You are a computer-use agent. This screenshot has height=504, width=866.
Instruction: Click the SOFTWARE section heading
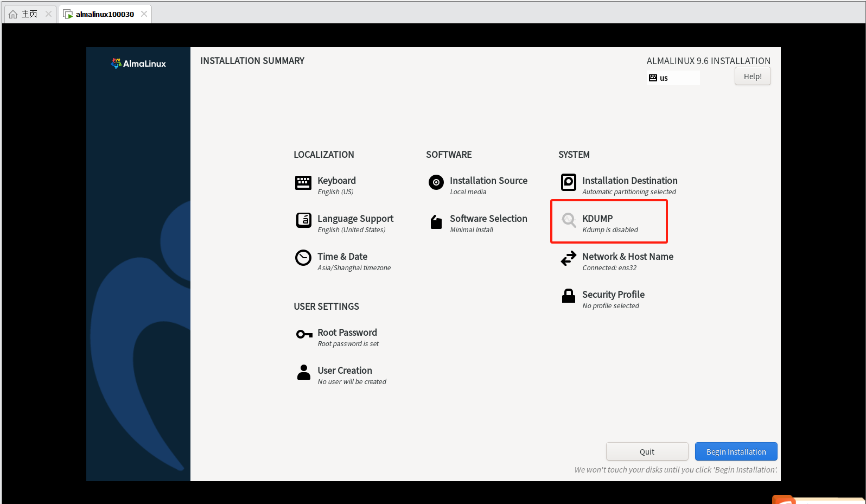(449, 155)
